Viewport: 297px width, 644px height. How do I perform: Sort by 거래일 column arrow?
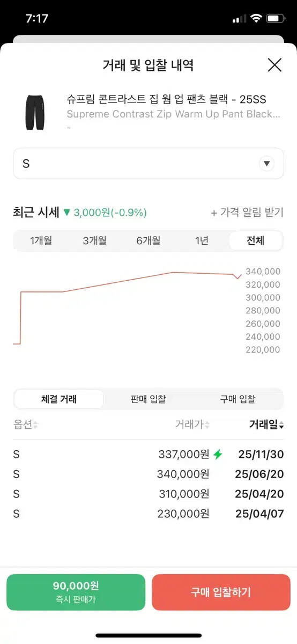(281, 426)
